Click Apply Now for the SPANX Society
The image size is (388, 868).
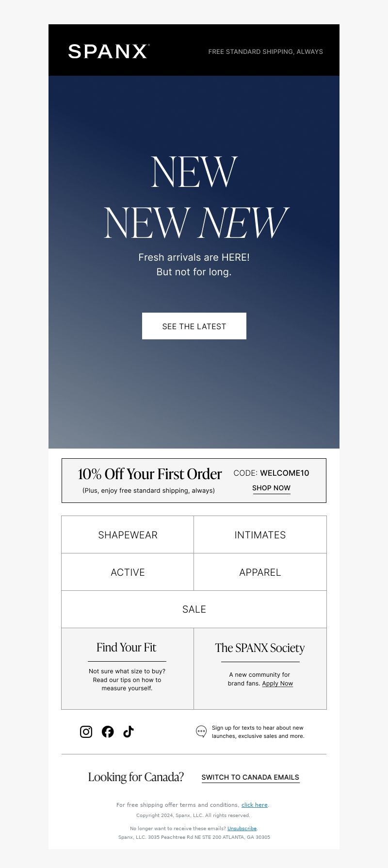[277, 684]
